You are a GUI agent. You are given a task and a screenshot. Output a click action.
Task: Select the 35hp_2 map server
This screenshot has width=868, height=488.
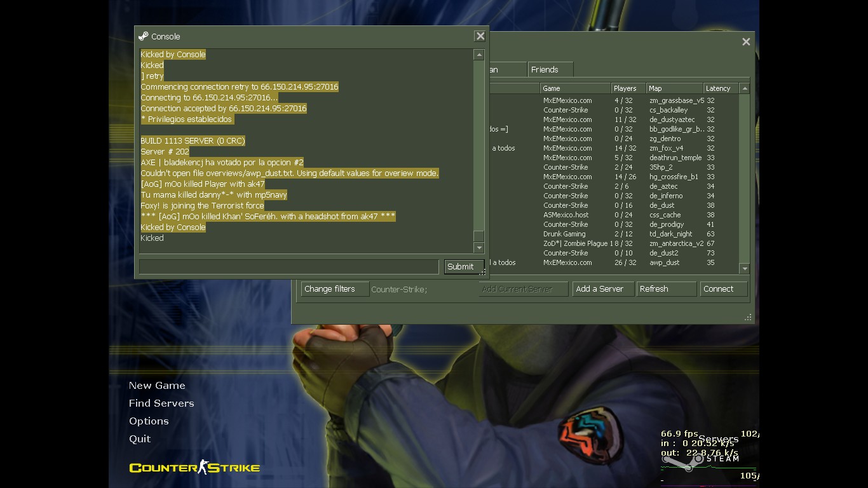pyautogui.click(x=661, y=167)
